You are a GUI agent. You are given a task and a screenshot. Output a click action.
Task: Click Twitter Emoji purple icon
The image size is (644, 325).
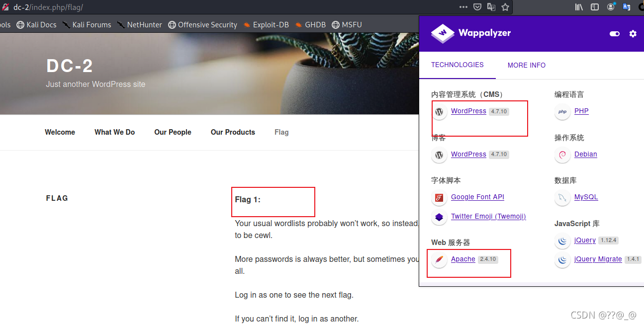[x=439, y=217]
